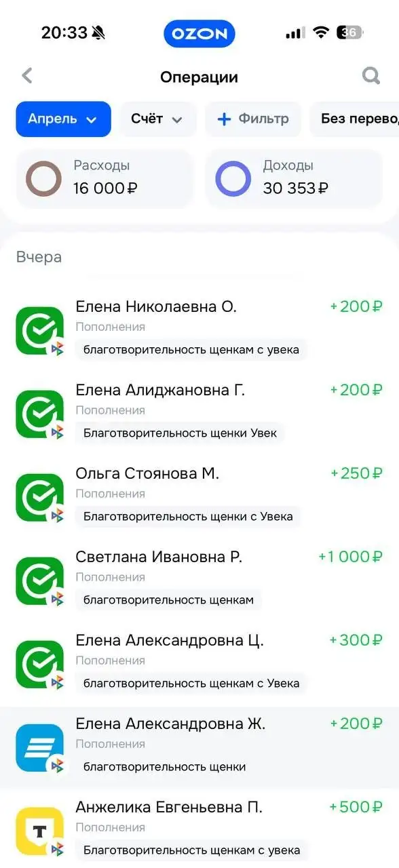The width and height of the screenshot is (399, 868).
Task: Tap the Вчера section header
Action: (39, 256)
